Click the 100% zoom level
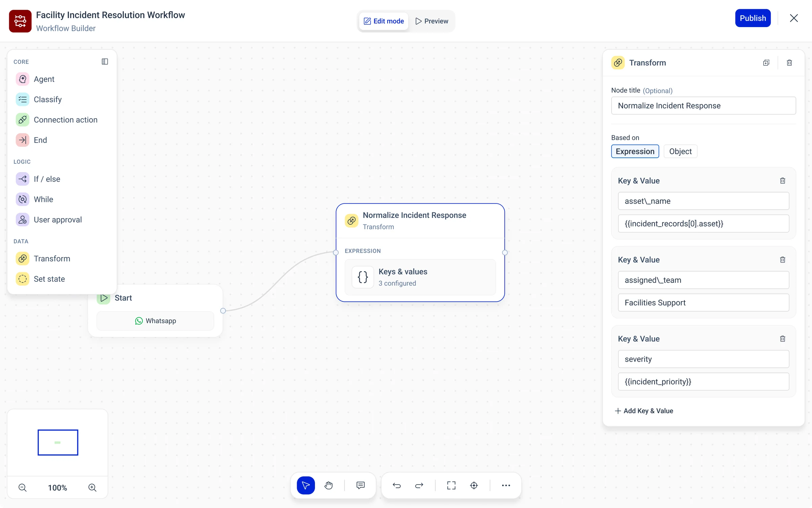812x508 pixels. click(x=58, y=488)
